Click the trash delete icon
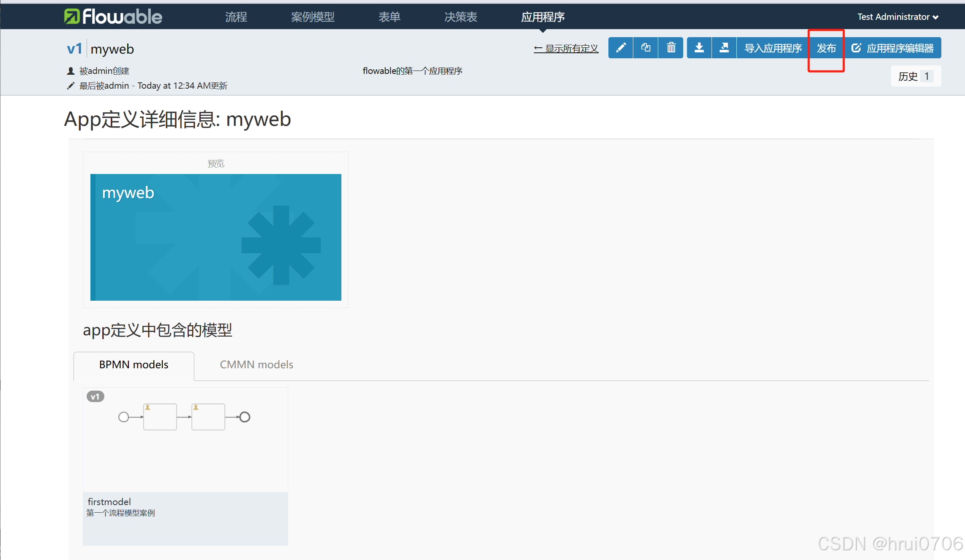This screenshot has width=965, height=560. (x=671, y=48)
